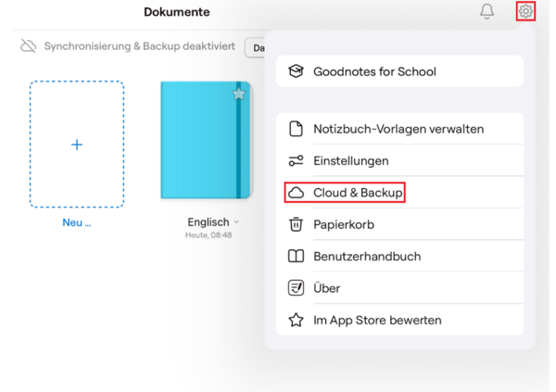The image size is (556, 392).
Task: Open Notizbuch-Vorlagen verwalten
Action: tap(399, 129)
